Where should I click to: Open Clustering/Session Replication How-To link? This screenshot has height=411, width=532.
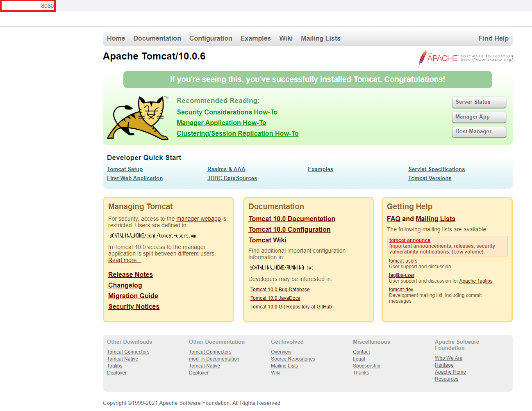coord(237,133)
